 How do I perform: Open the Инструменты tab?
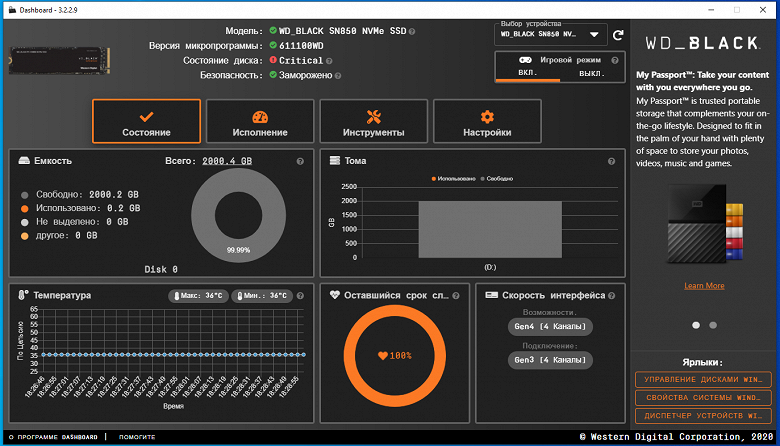pos(374,121)
